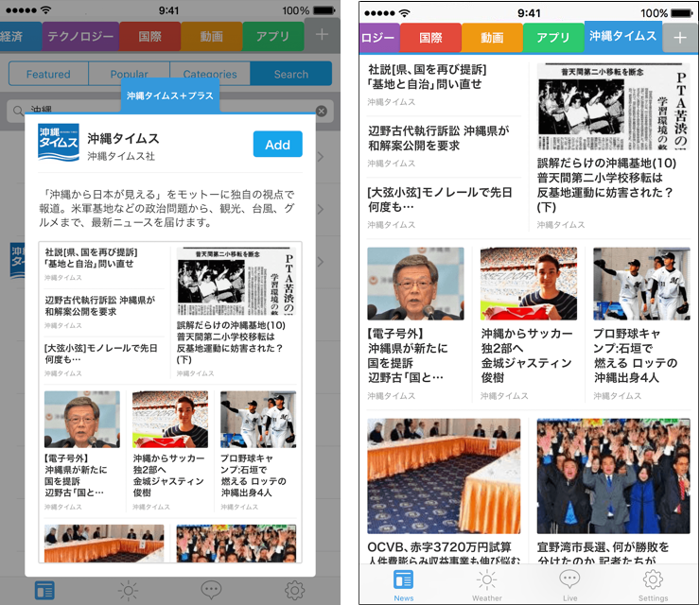Tap the Add button for 沖縄タイムス
This screenshot has height=605, width=700.
(x=278, y=144)
